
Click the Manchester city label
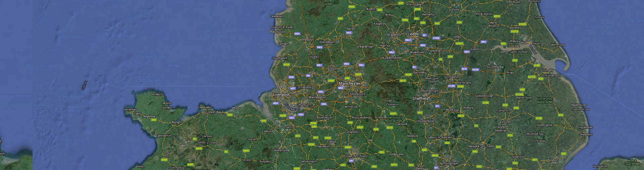[350, 84]
